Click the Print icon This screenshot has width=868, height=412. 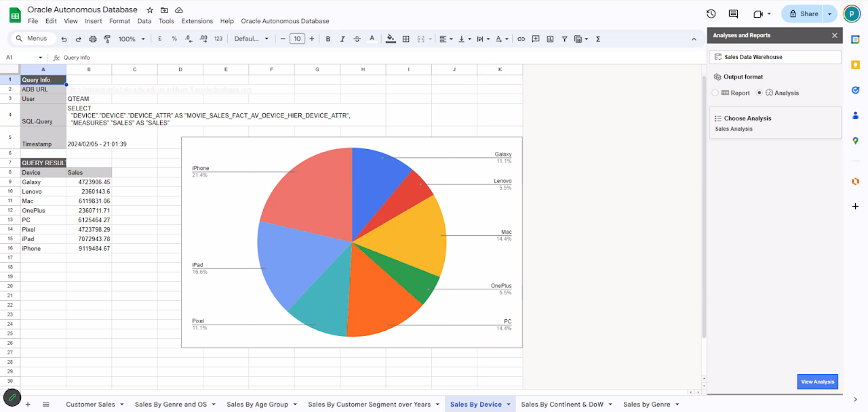(x=93, y=39)
